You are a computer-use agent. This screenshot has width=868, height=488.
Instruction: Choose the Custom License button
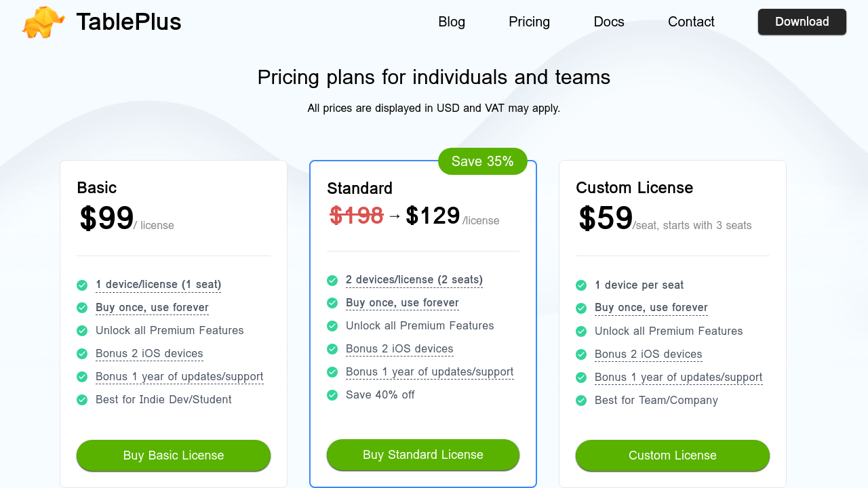coord(673,455)
